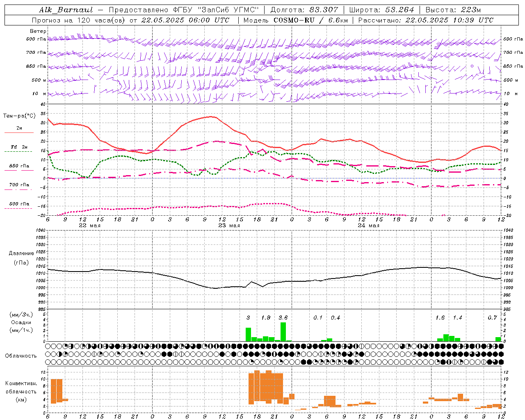Image resolution: width=525 pixels, height=420 pixels.
Task: Click the precipitation total 1.9
Action: tap(266, 317)
